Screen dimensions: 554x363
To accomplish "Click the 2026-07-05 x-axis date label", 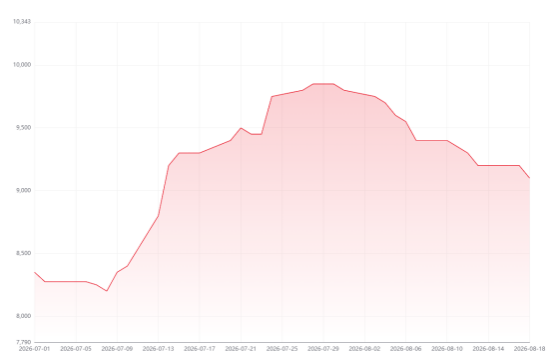I will tap(76, 349).
